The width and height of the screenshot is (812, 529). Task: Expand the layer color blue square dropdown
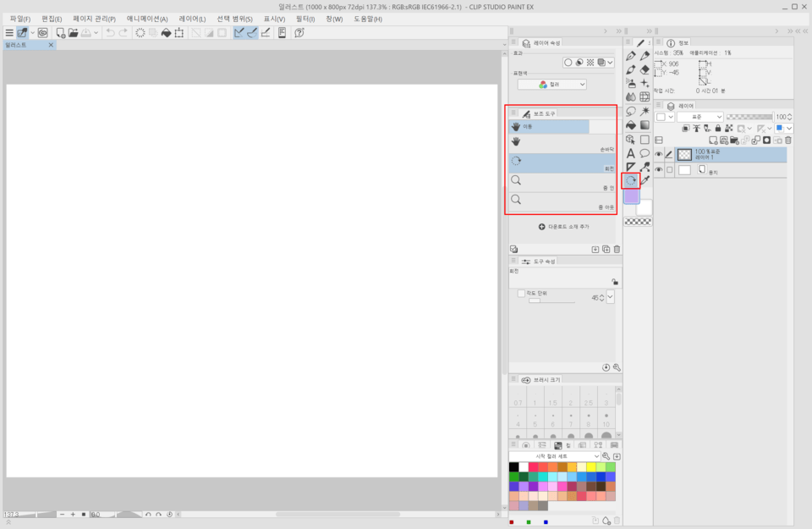tap(789, 128)
